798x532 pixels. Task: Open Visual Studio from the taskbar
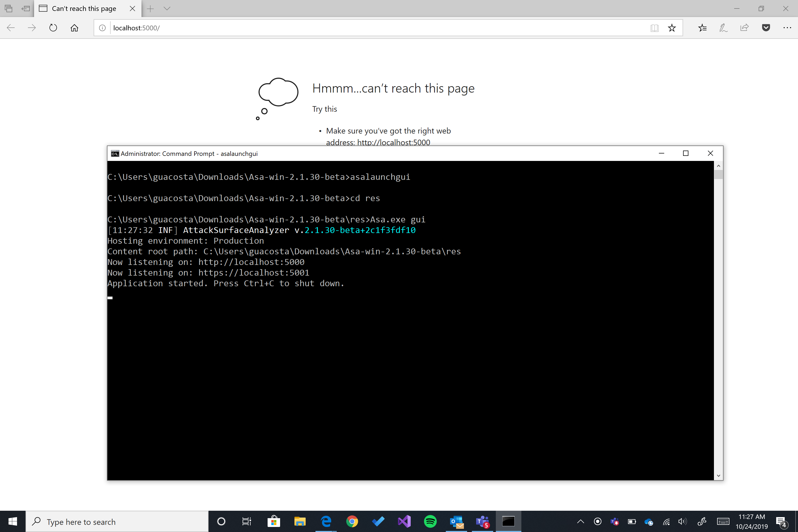click(404, 521)
